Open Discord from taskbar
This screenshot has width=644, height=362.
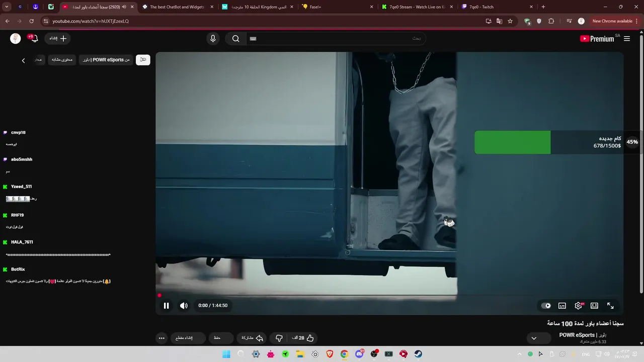click(x=359, y=354)
